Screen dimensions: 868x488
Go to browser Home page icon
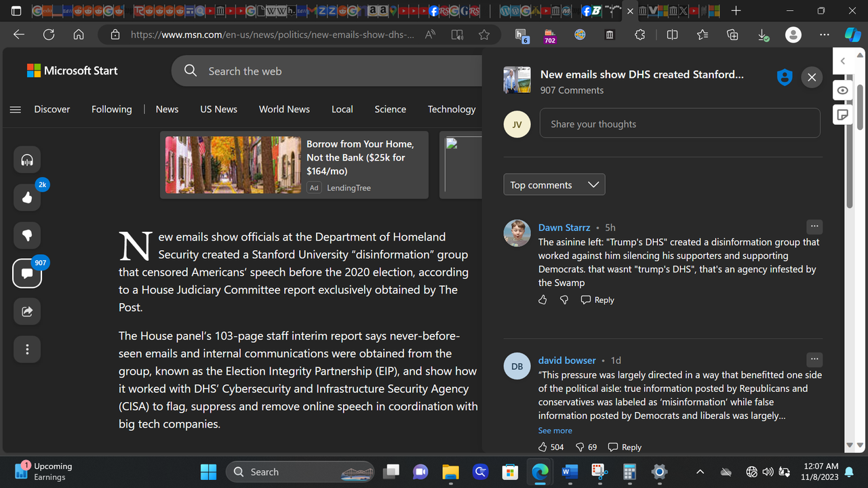click(x=79, y=35)
